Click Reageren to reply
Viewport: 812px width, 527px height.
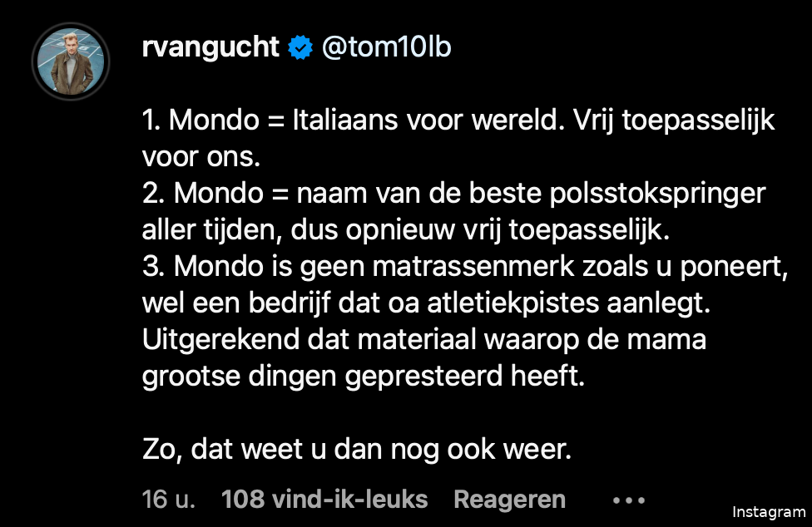pos(509,500)
